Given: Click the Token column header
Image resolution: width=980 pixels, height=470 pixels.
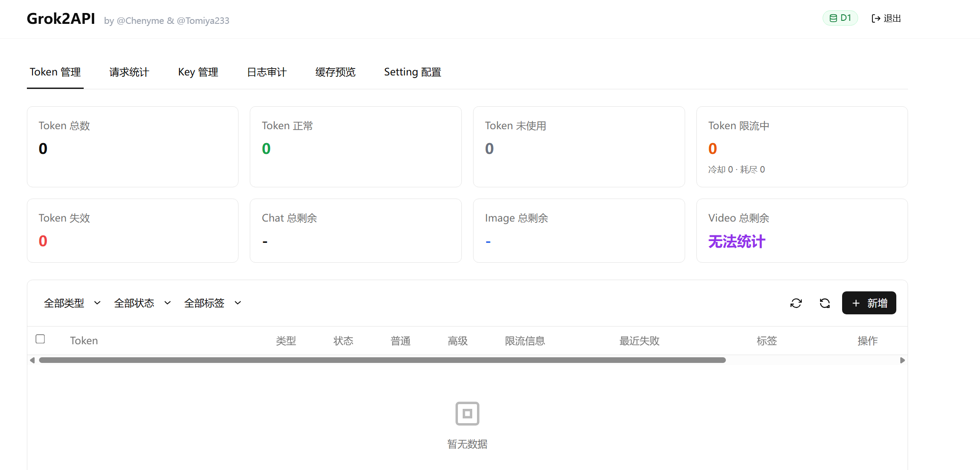Looking at the screenshot, I should click(x=84, y=341).
